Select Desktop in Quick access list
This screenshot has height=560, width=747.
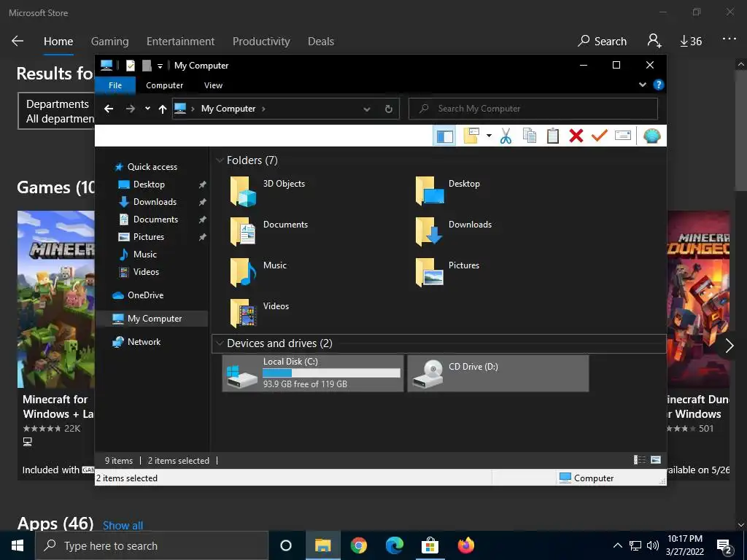point(149,184)
